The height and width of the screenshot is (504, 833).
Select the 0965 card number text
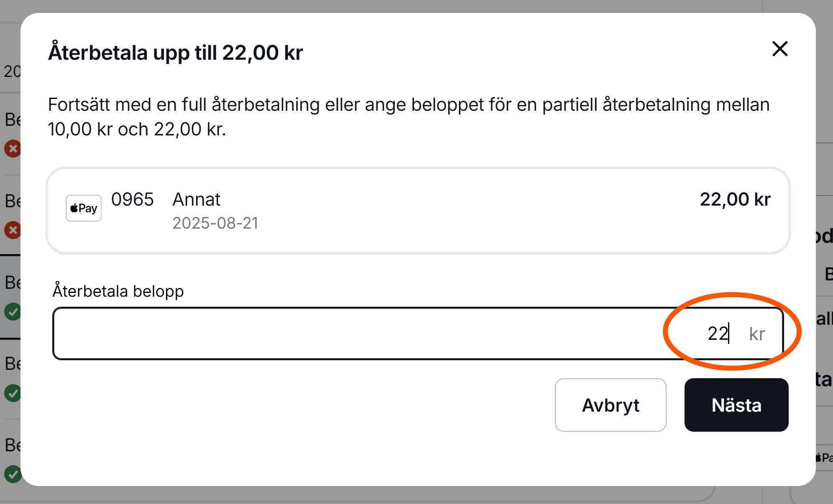[132, 199]
